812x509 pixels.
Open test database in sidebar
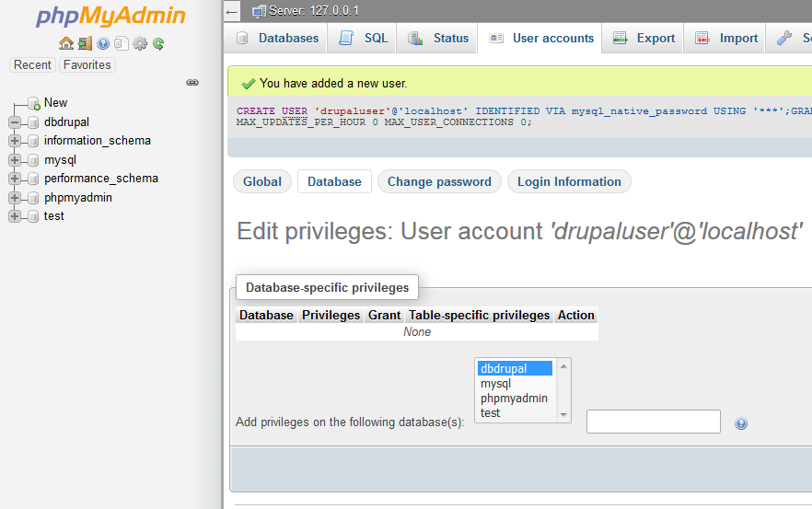[53, 216]
